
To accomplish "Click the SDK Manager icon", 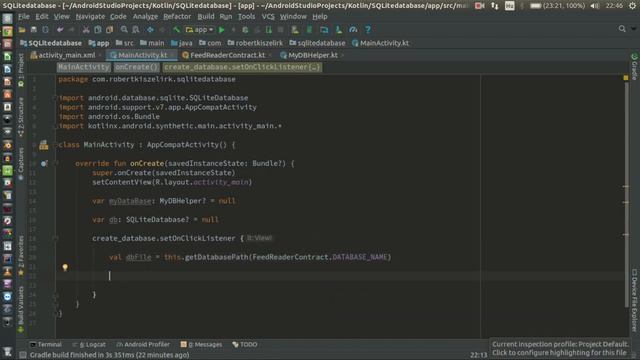I will click(x=339, y=30).
